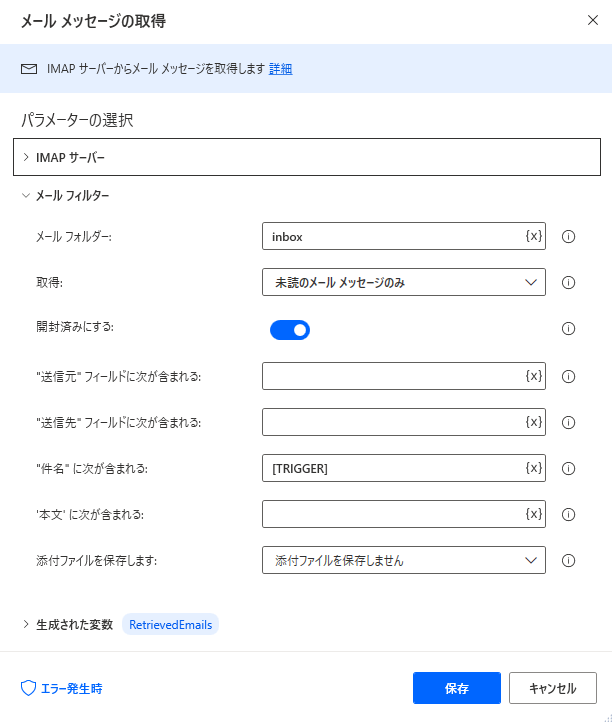This screenshot has width=612, height=722.
Task: Insert variable {x} in 件名 field
Action: point(534,468)
